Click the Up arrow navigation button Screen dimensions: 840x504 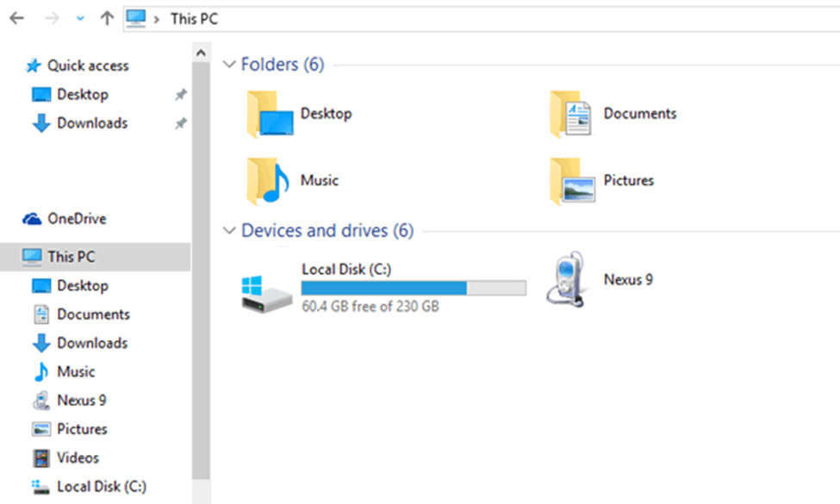(107, 18)
